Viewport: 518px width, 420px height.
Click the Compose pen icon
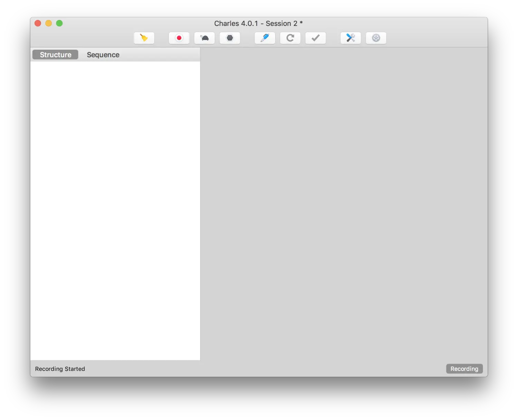[x=265, y=38]
